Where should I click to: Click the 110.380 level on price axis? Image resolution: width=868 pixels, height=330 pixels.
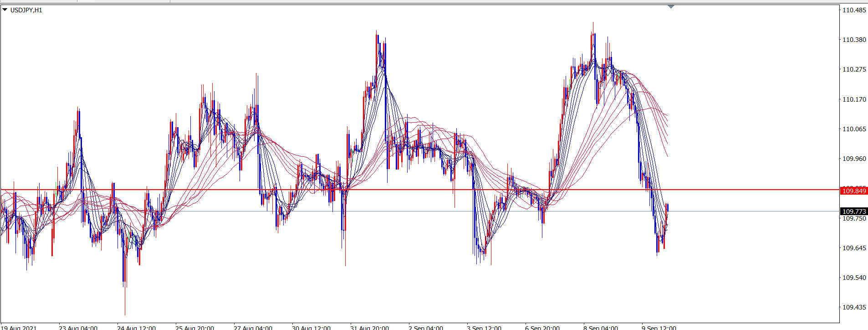pyautogui.click(x=854, y=40)
